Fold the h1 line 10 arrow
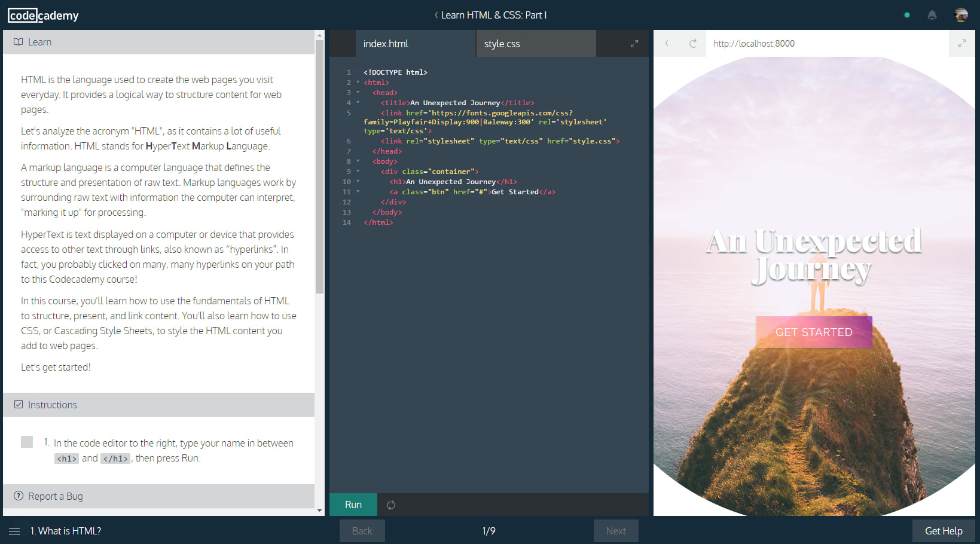Viewport: 980px width, 544px height. 358,181
